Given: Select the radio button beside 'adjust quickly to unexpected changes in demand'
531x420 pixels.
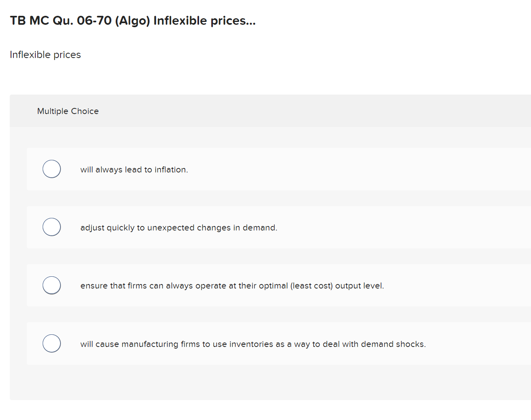Looking at the screenshot, I should (52, 227).
